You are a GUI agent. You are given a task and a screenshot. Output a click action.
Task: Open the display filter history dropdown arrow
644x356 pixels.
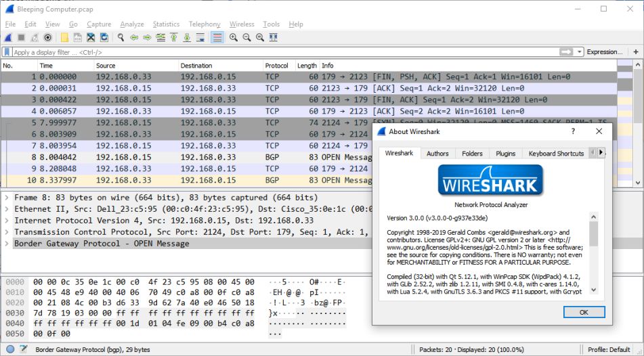point(579,52)
